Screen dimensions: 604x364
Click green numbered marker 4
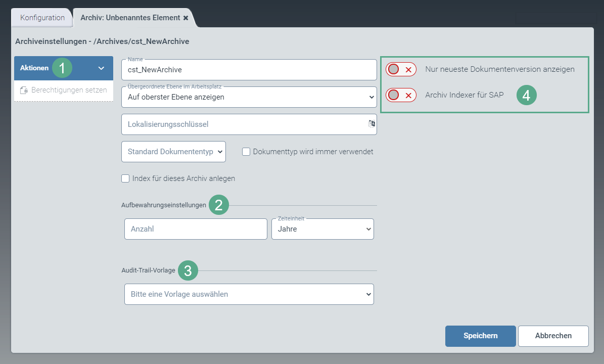click(526, 95)
